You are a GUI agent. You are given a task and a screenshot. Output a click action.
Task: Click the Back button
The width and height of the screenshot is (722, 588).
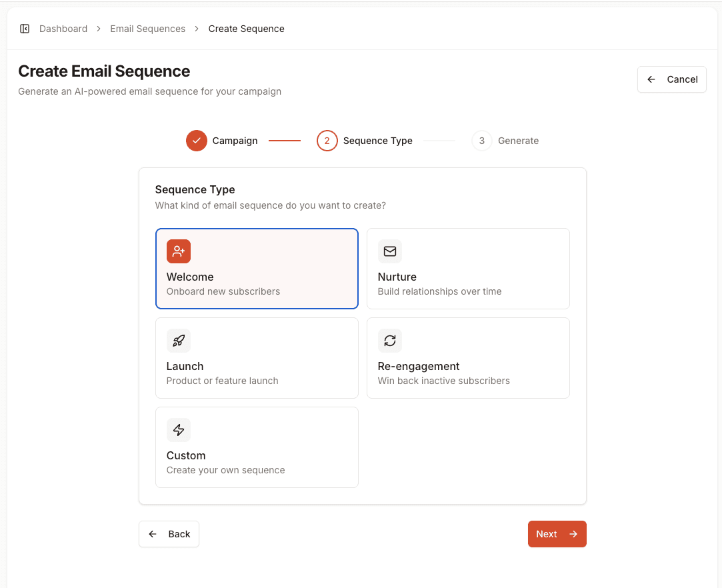169,534
